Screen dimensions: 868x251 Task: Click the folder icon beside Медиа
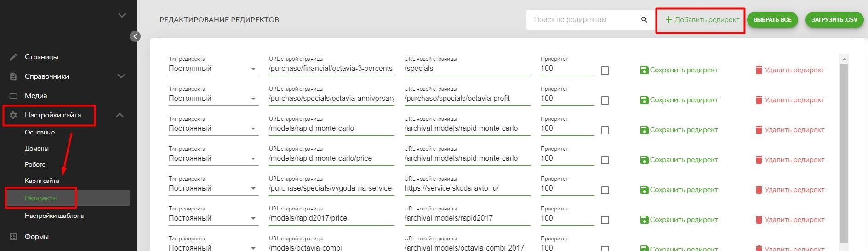click(x=13, y=96)
